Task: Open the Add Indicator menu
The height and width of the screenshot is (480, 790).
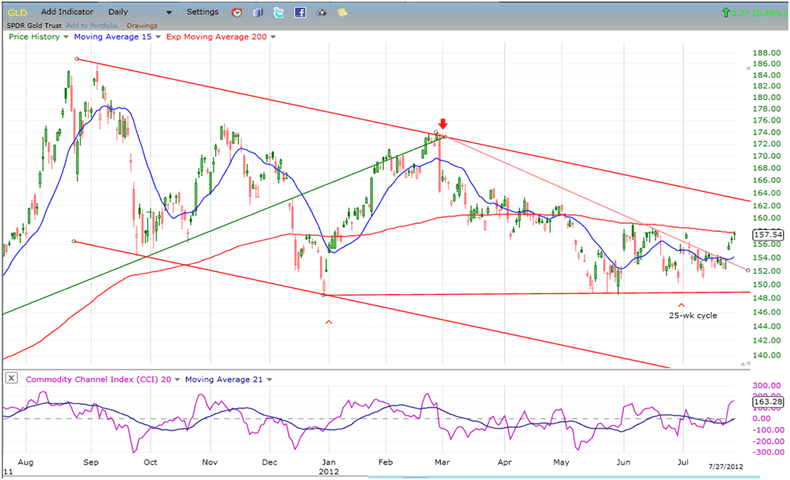Action: pyautogui.click(x=70, y=12)
